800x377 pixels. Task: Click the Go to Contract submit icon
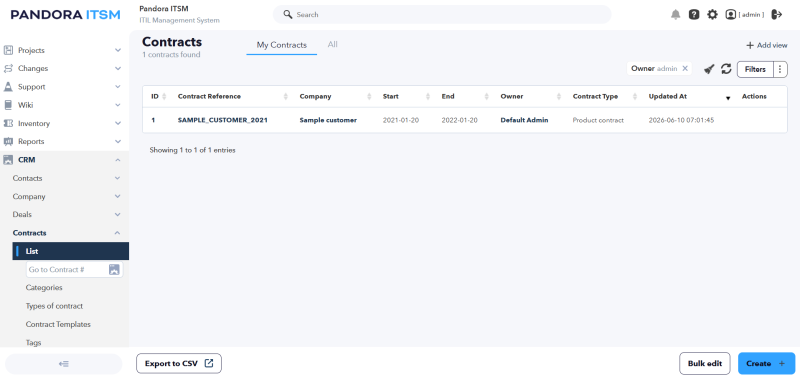click(114, 269)
